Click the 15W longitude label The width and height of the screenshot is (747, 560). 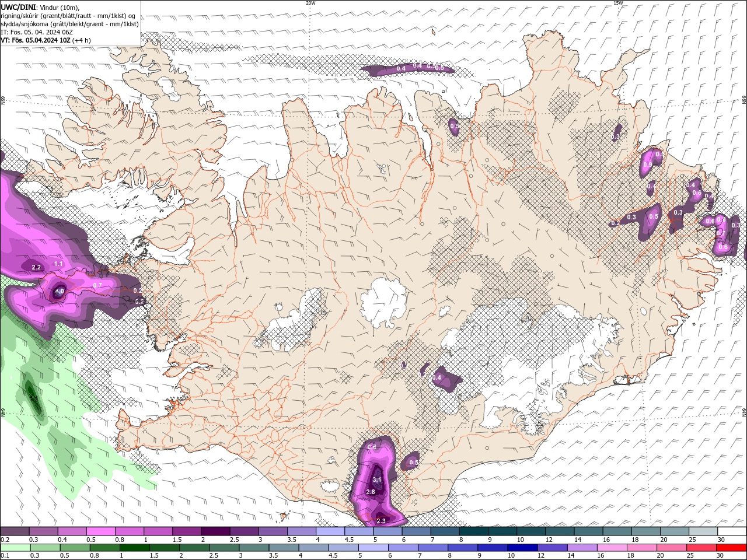618,3
